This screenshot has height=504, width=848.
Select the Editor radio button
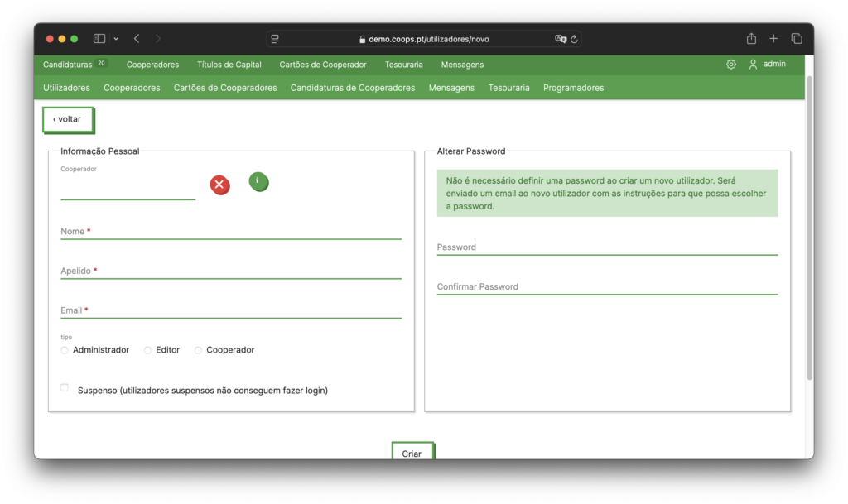pyautogui.click(x=148, y=351)
